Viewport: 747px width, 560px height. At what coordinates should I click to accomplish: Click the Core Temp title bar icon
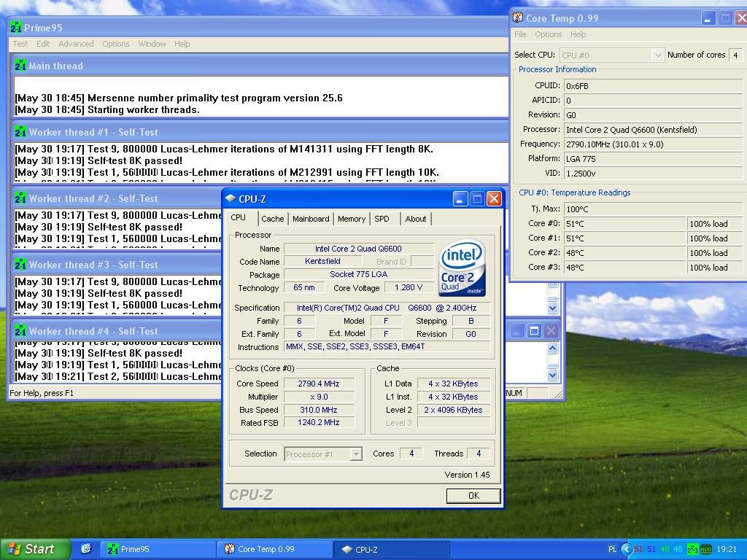coord(518,18)
